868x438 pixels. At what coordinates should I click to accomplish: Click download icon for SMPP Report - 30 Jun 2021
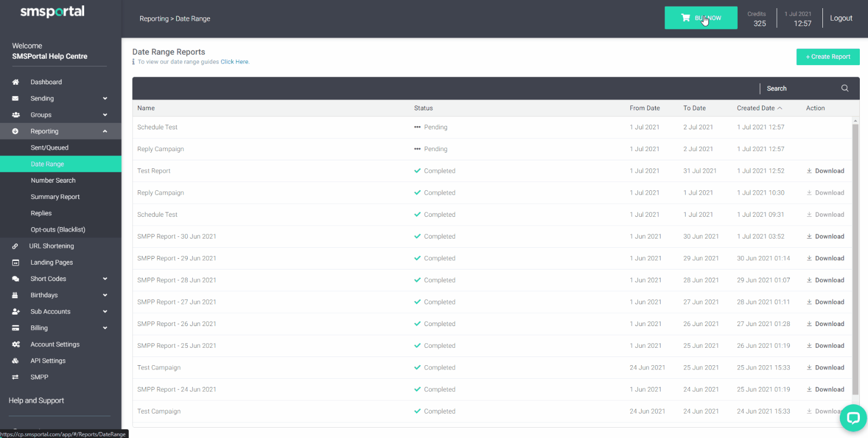tap(809, 236)
